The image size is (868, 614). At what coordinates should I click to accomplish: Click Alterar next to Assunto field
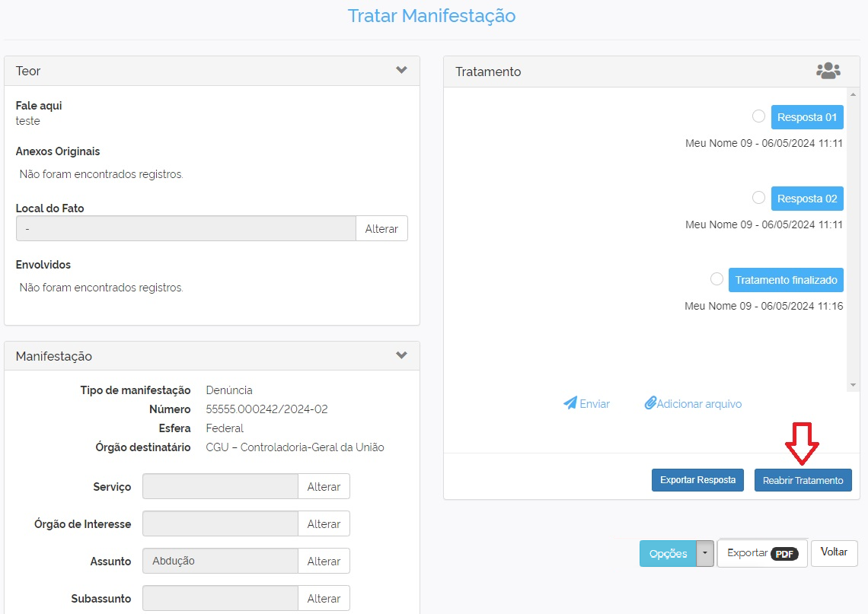pos(324,561)
